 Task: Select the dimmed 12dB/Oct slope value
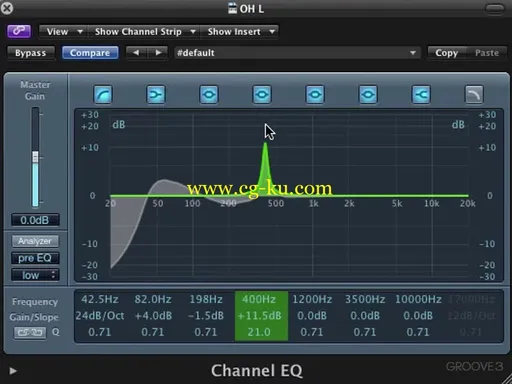click(x=472, y=315)
